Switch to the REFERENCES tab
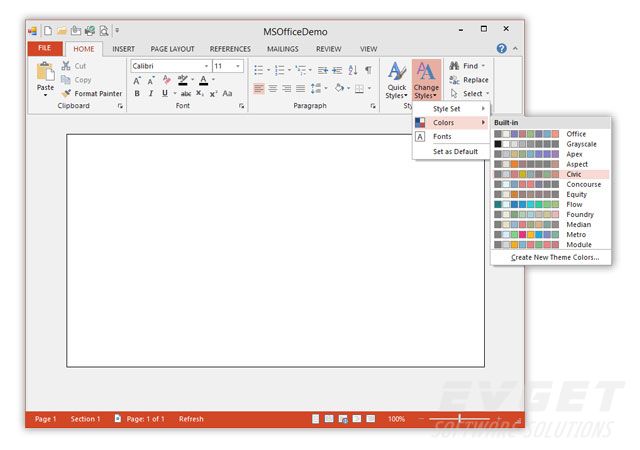 [230, 49]
